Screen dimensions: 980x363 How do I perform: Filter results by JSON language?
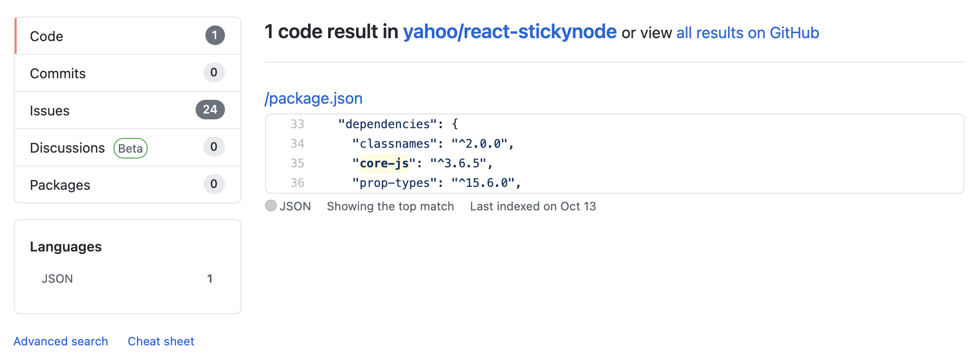click(x=57, y=278)
